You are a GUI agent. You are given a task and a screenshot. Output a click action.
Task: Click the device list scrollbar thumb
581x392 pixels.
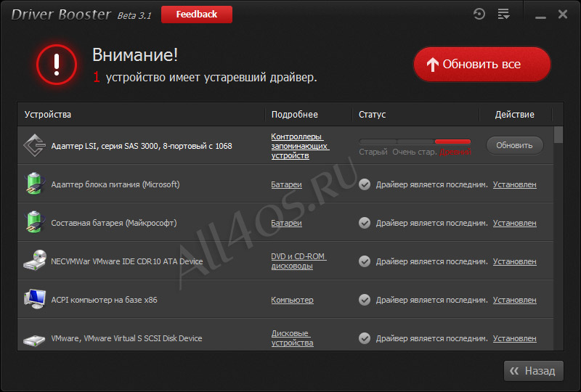558,135
